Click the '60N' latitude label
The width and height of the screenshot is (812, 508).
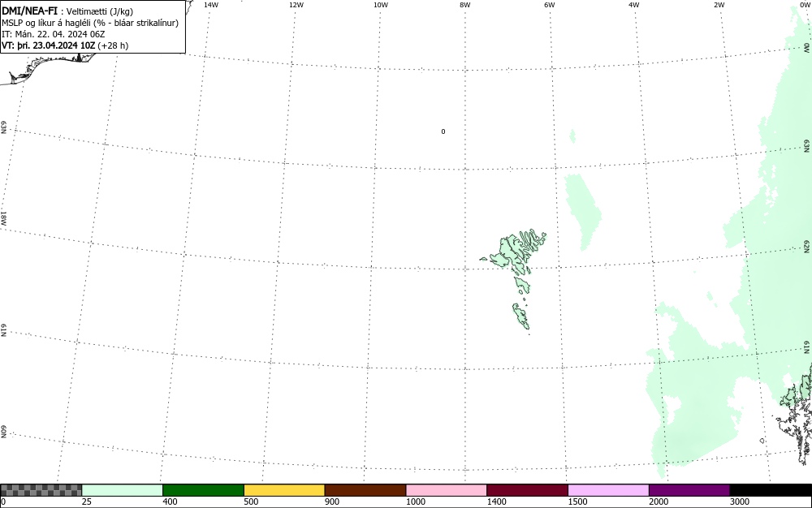click(3, 433)
